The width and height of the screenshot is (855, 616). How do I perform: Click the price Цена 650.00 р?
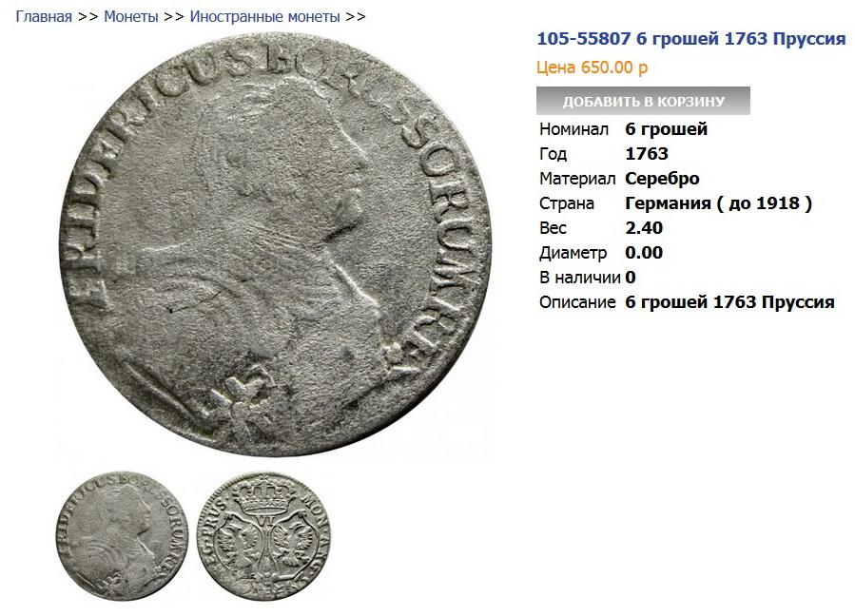(x=593, y=67)
